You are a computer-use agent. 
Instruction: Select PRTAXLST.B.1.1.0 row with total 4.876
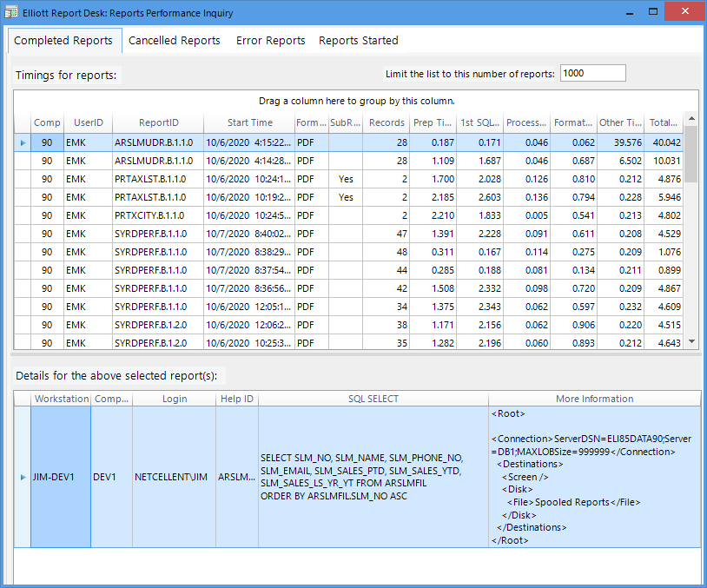[348, 179]
